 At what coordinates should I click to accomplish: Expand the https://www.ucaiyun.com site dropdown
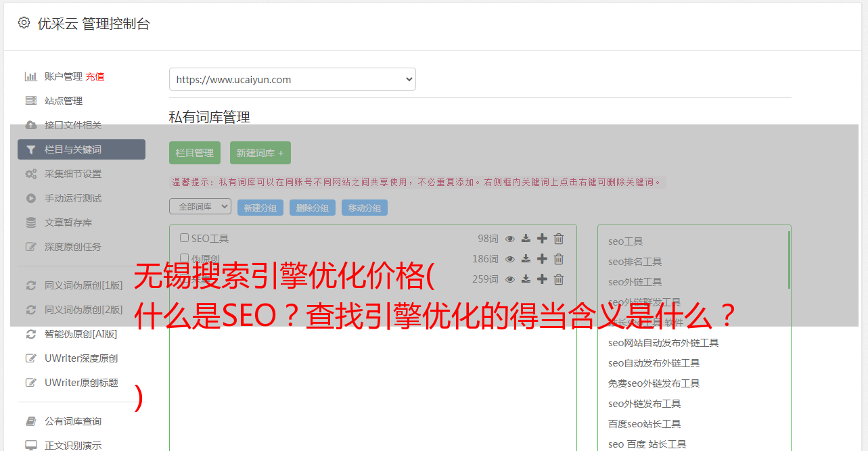[x=292, y=79]
